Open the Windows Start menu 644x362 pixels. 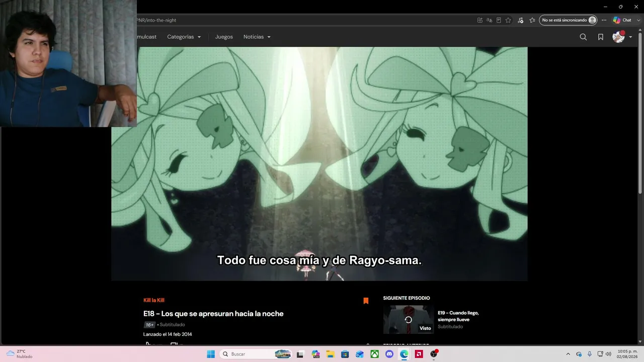(211, 354)
